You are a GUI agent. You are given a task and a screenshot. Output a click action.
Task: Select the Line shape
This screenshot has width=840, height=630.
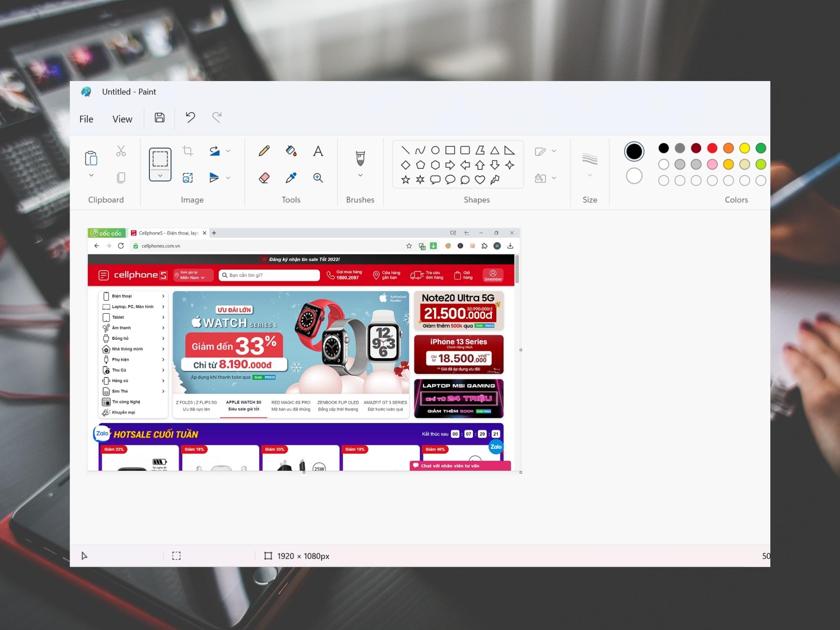point(405,150)
